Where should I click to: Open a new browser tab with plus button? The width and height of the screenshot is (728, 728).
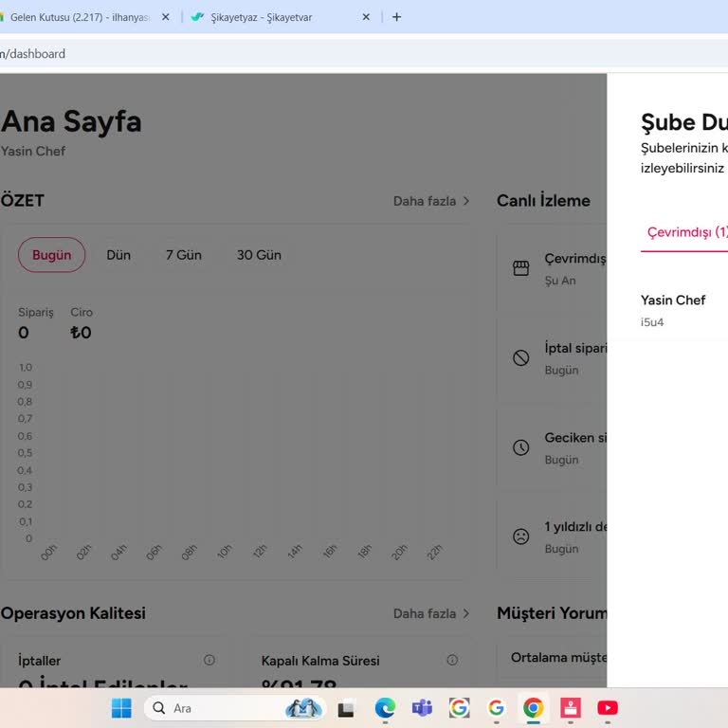pyautogui.click(x=396, y=17)
